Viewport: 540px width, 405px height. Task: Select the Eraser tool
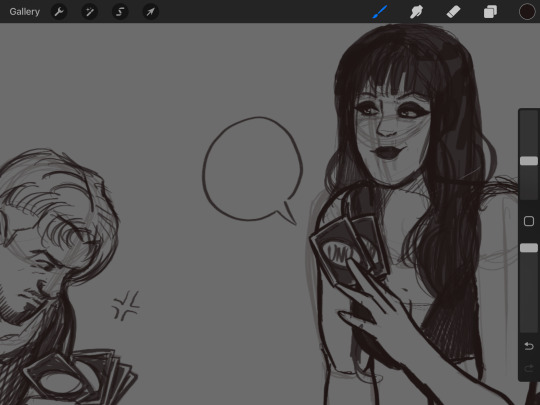tap(453, 12)
